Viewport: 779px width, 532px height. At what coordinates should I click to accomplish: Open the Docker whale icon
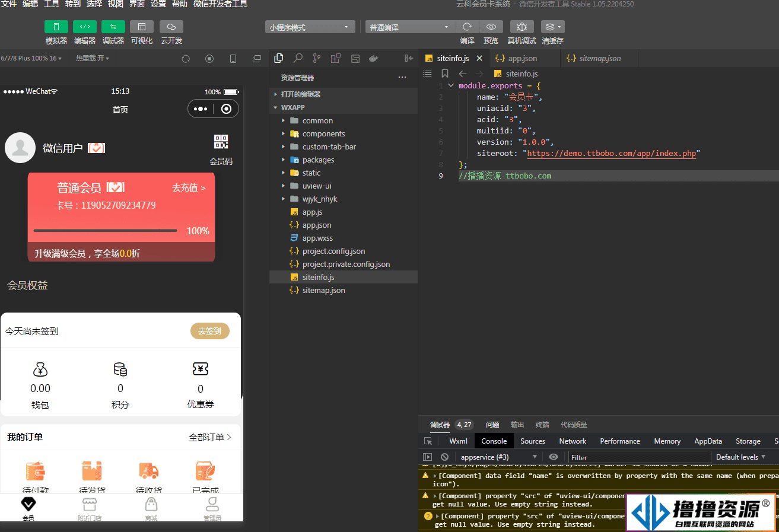point(374,58)
